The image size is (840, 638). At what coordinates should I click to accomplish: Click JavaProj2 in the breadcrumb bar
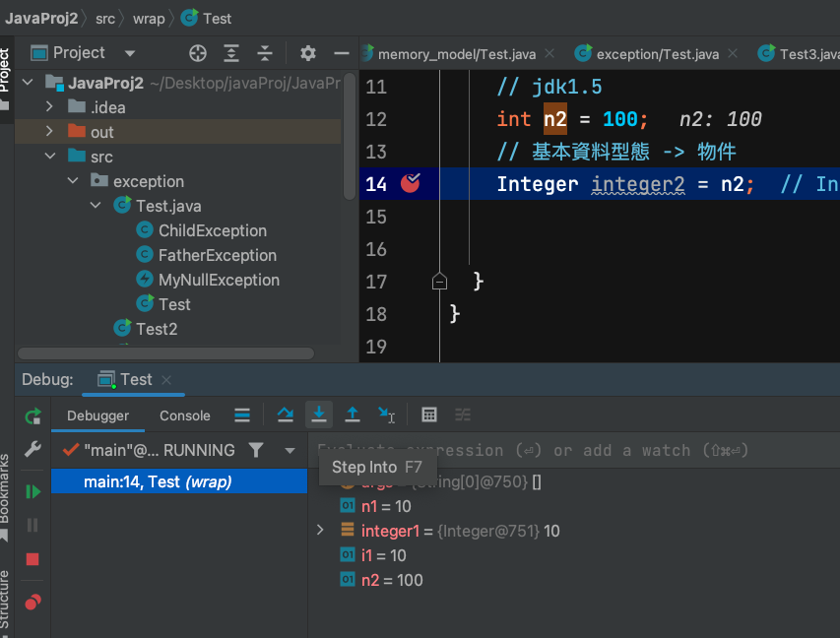point(41,18)
